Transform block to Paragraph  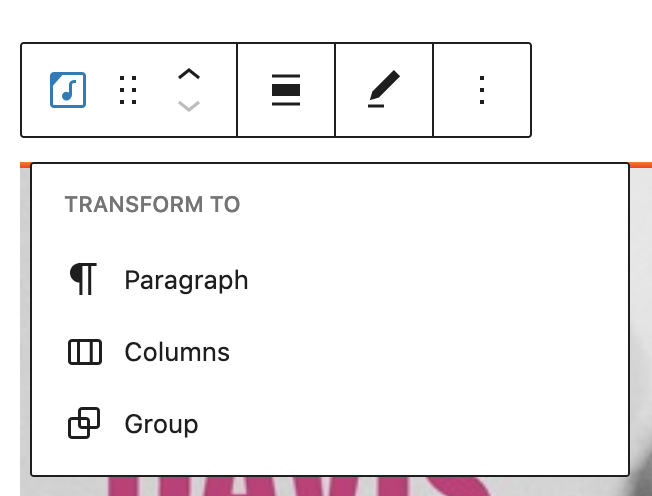pyautogui.click(x=186, y=280)
